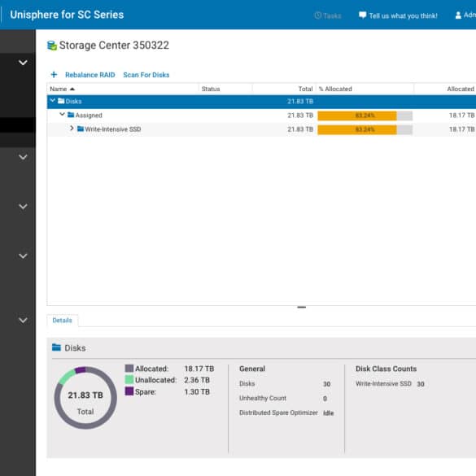Click the Spare purple color swatch

(x=129, y=391)
